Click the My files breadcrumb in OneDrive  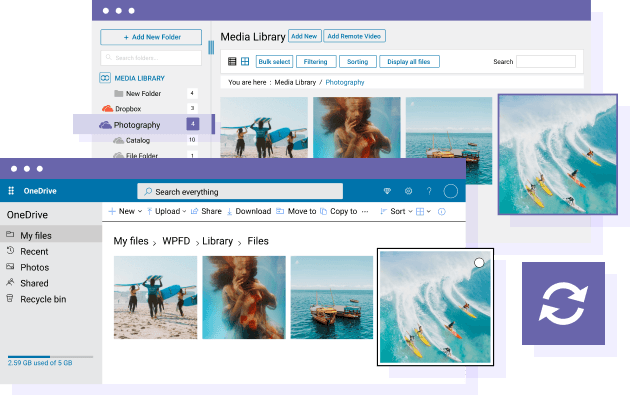pos(131,241)
